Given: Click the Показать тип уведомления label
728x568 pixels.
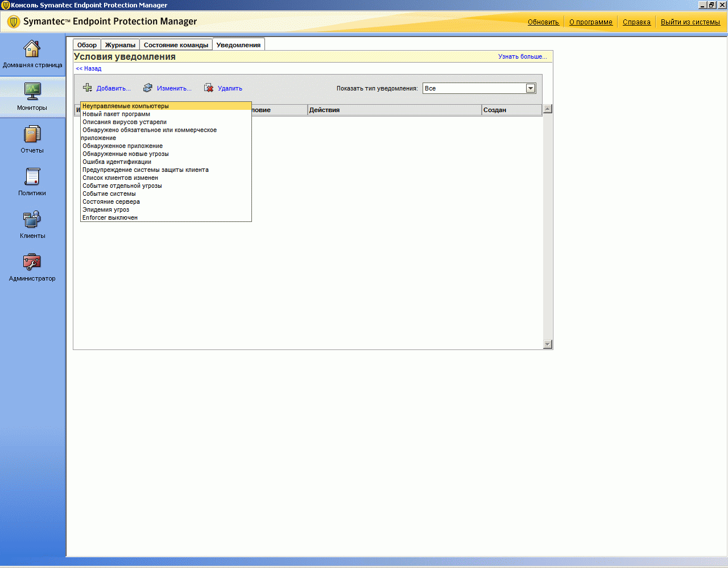Looking at the screenshot, I should point(377,88).
